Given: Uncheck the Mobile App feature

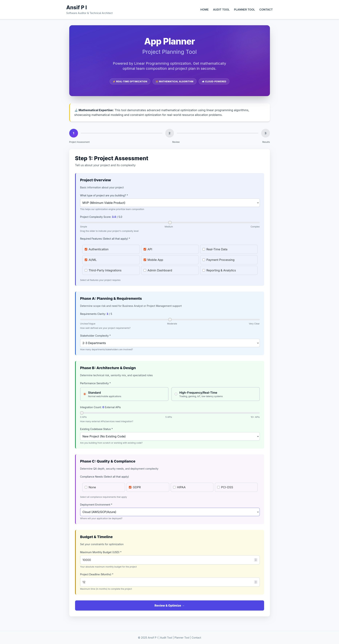Looking at the screenshot, I should (145, 260).
